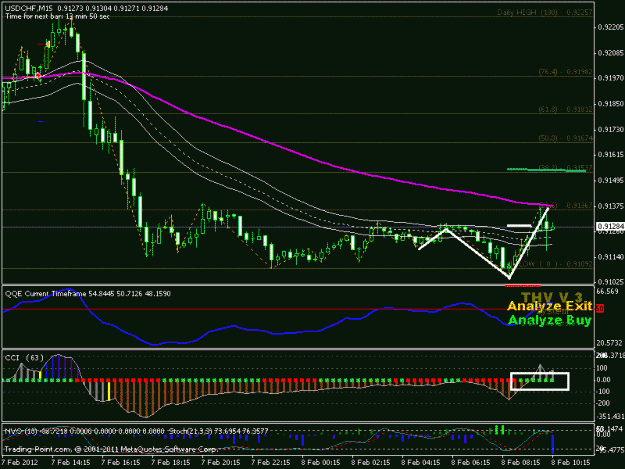This screenshot has height=469, width=625.
Task: Click the '8 Feb 04:15' time axis label
Action: pos(421,462)
